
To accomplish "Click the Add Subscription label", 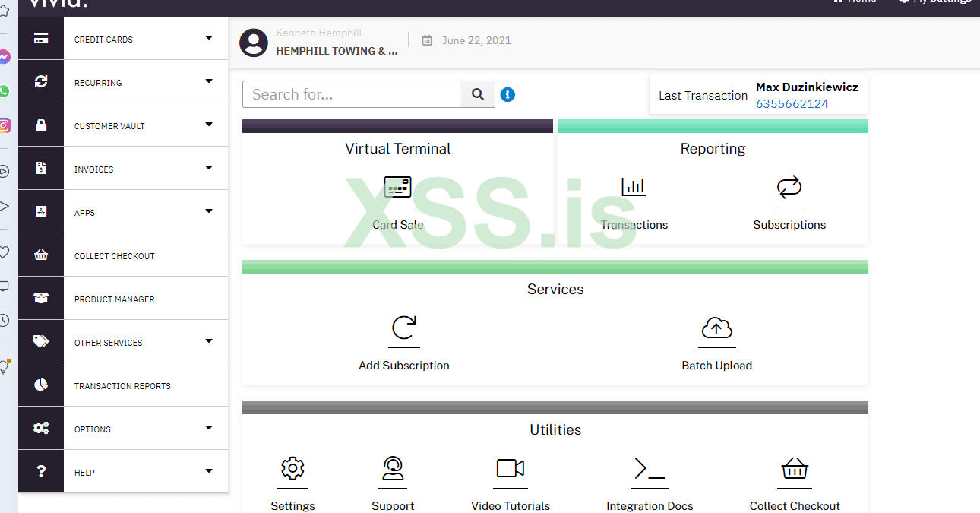I will pos(404,366).
